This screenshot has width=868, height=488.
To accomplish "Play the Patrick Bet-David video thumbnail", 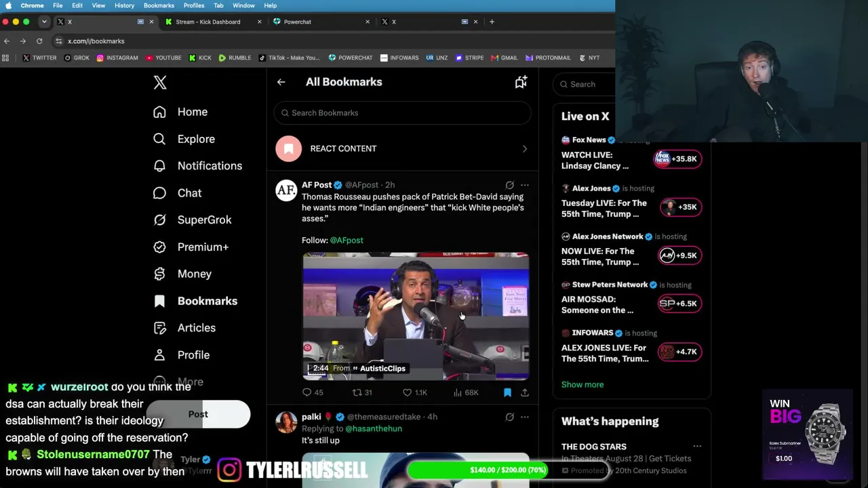I will tap(416, 317).
